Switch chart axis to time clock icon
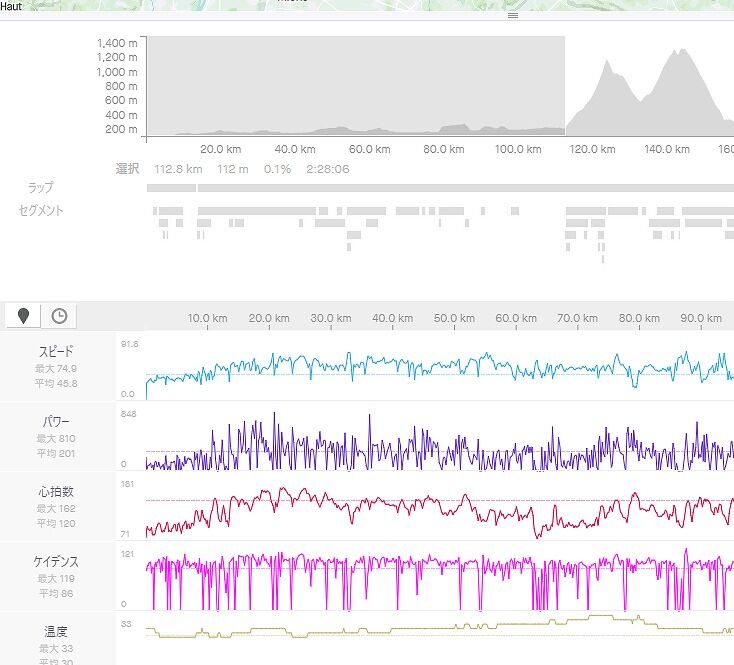Screen dimensions: 734x665 (x=59, y=316)
